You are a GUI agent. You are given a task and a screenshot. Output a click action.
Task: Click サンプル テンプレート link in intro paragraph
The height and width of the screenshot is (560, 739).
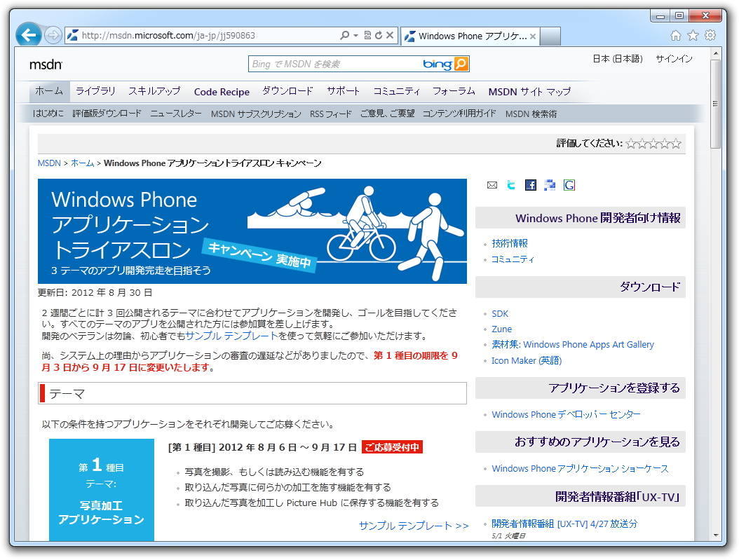click(231, 336)
